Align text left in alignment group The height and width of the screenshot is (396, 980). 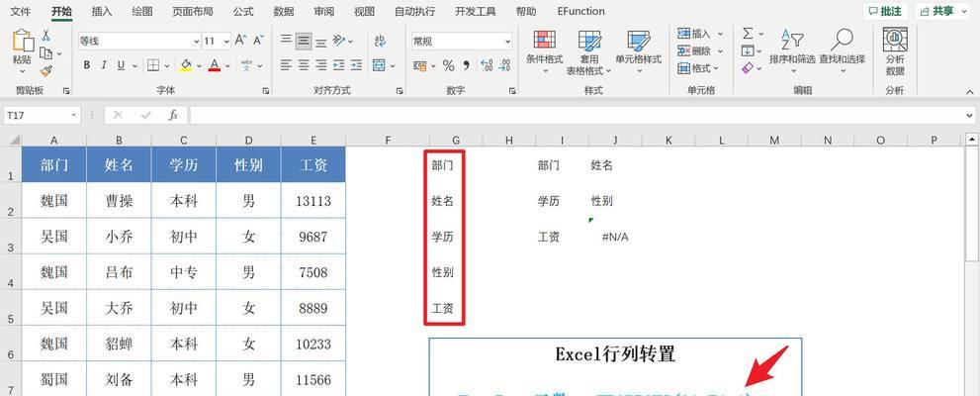(286, 65)
